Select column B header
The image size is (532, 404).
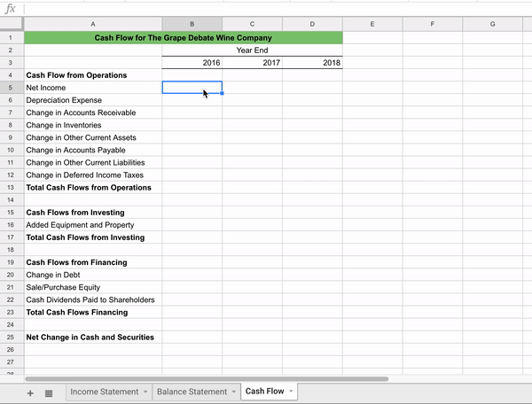tap(192, 24)
